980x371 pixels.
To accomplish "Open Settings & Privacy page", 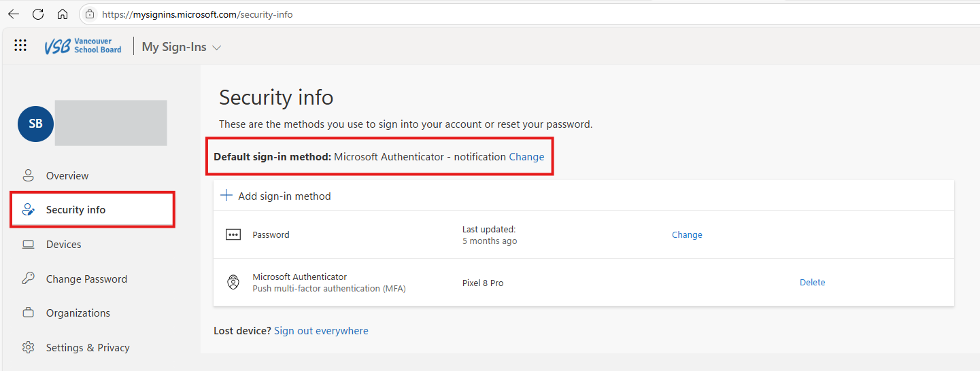I will point(88,348).
